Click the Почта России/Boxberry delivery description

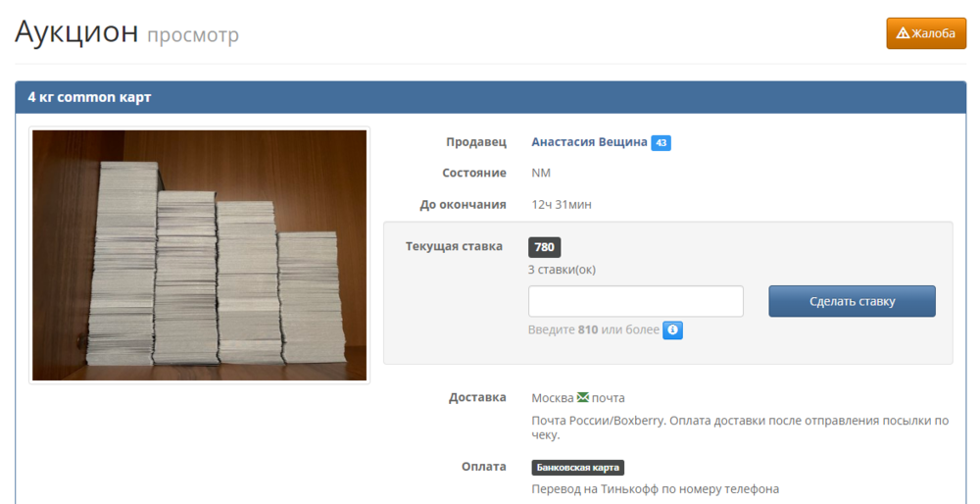pos(740,428)
